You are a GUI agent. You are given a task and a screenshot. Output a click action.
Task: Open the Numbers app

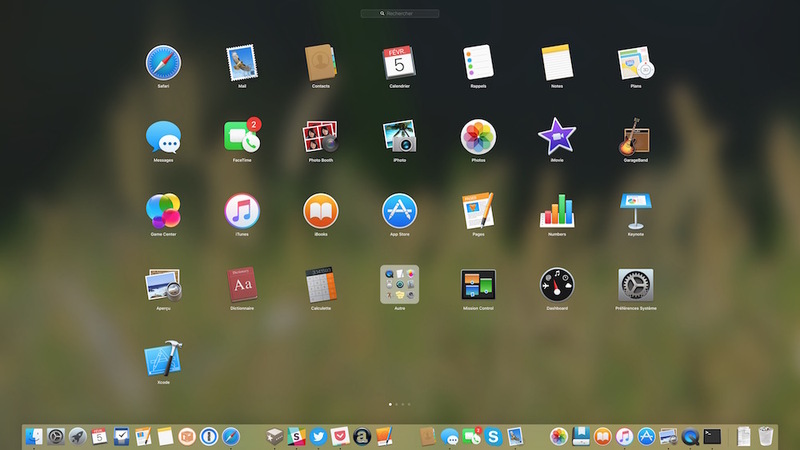tap(557, 211)
